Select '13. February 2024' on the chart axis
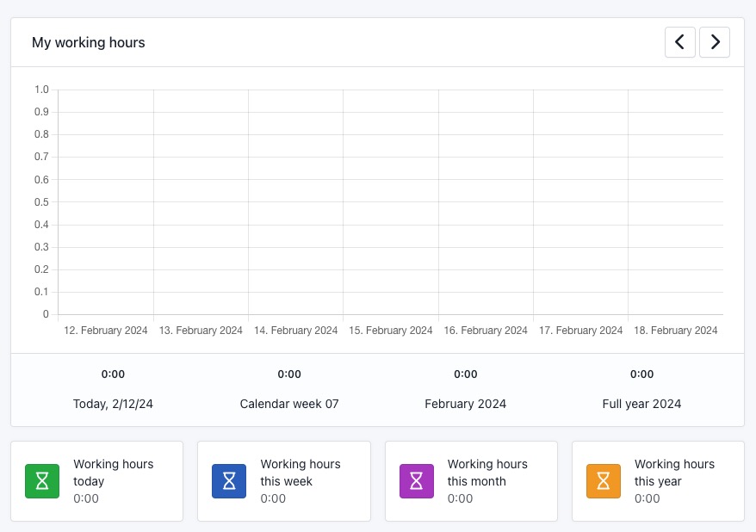 201,331
